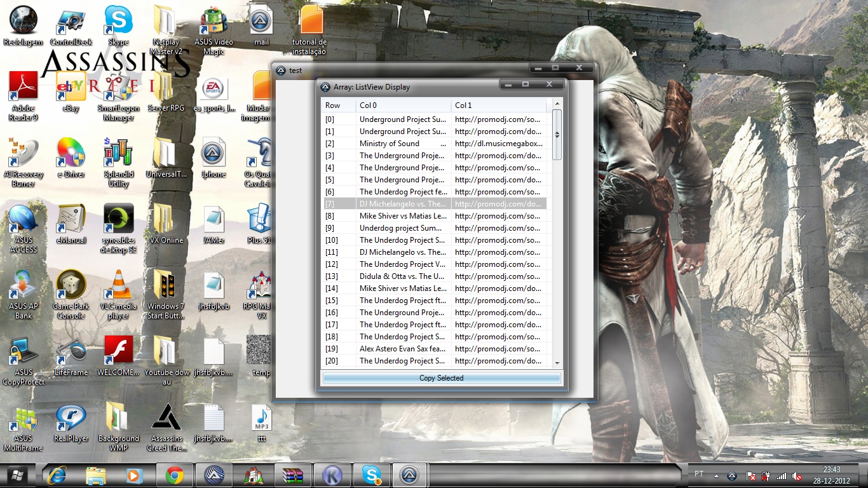The height and width of the screenshot is (488, 868).
Task: Open the Netplay Master v2 folder
Action: click(x=166, y=29)
